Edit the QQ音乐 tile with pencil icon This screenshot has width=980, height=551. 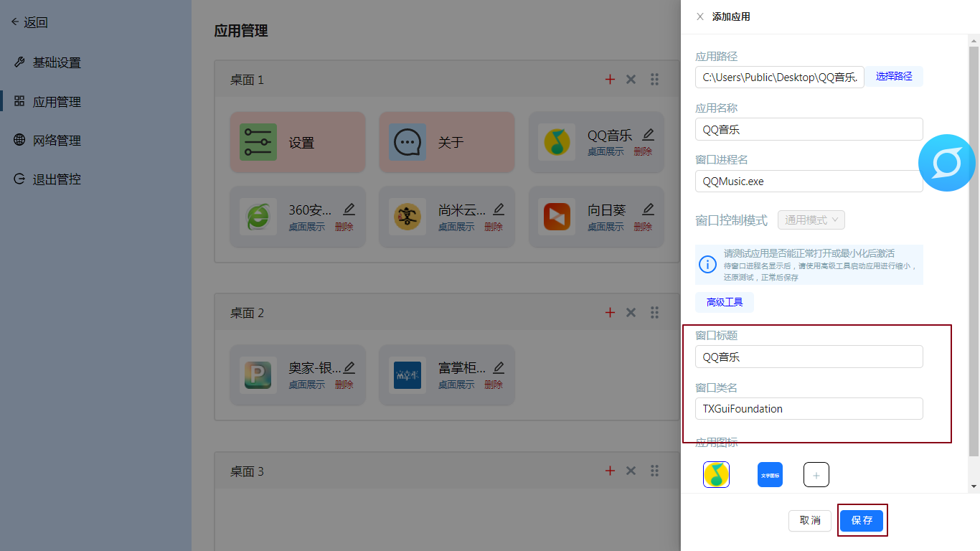pyautogui.click(x=649, y=134)
